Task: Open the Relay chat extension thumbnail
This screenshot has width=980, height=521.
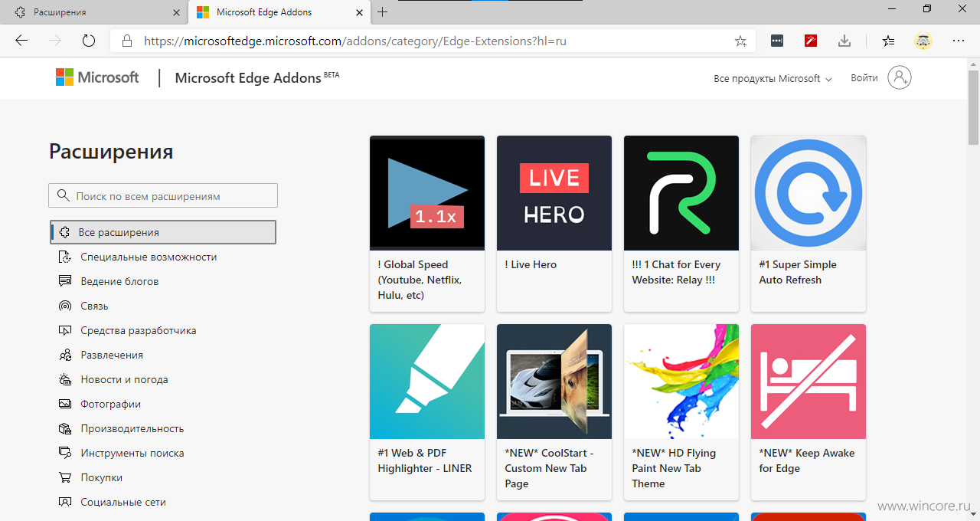Action: (x=681, y=193)
